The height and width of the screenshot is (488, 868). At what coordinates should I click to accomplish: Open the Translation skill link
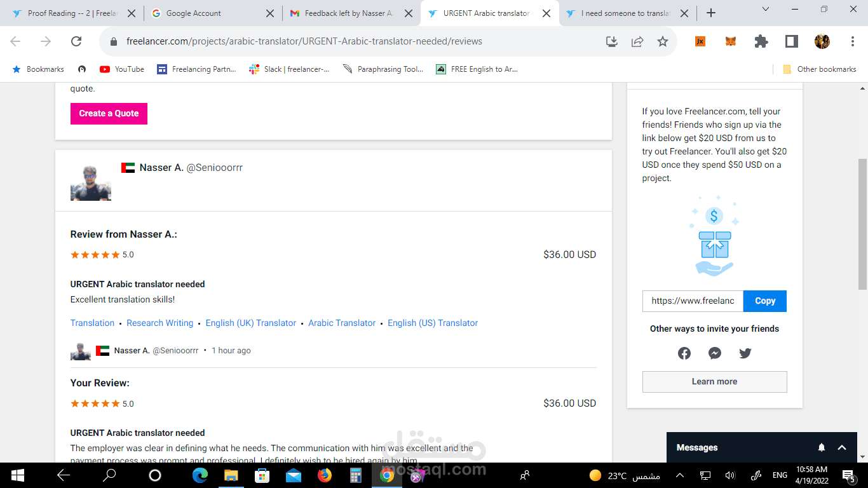tap(92, 323)
